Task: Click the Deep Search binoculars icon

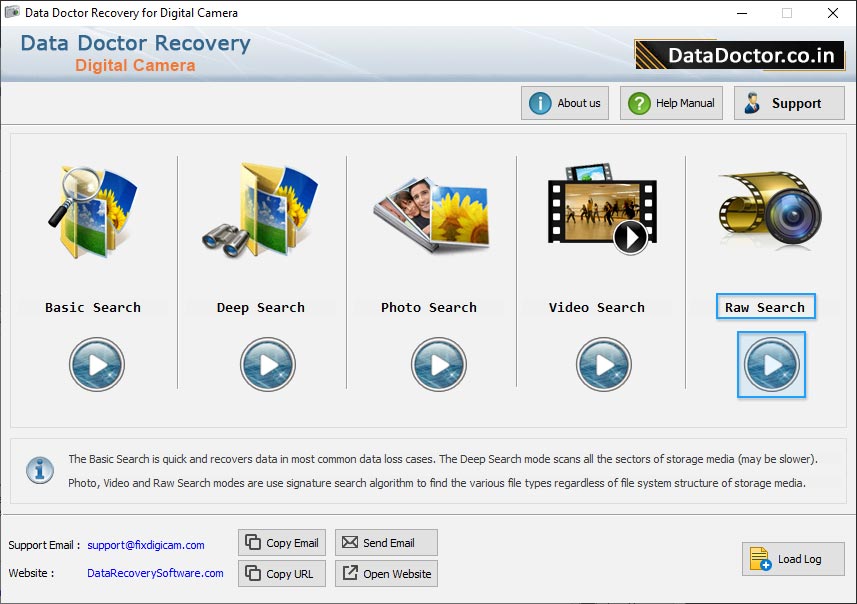Action: click(261, 211)
